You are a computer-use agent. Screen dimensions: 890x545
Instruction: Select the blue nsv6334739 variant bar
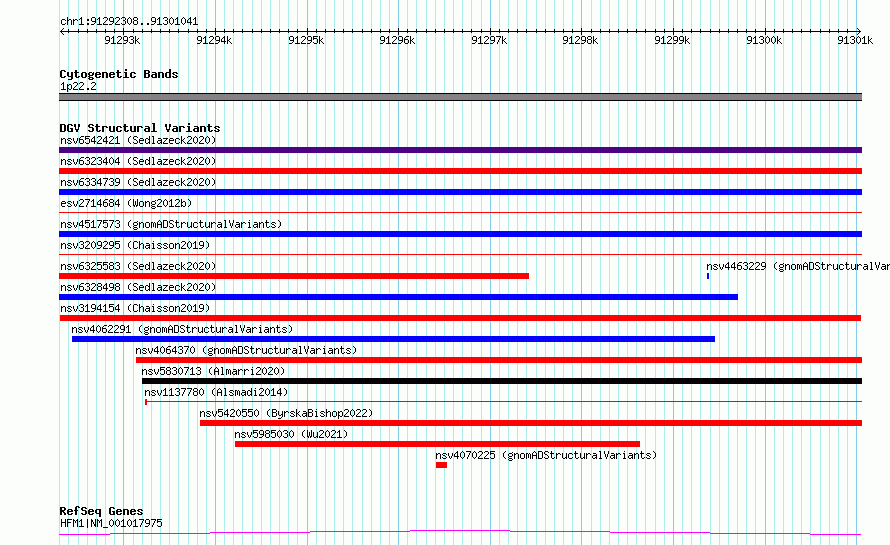pyautogui.click(x=460, y=192)
